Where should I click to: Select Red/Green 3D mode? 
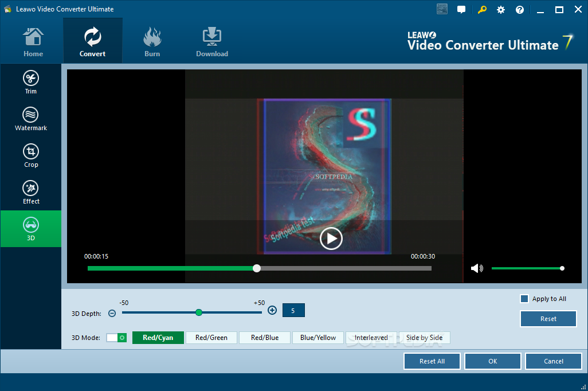[211, 338]
